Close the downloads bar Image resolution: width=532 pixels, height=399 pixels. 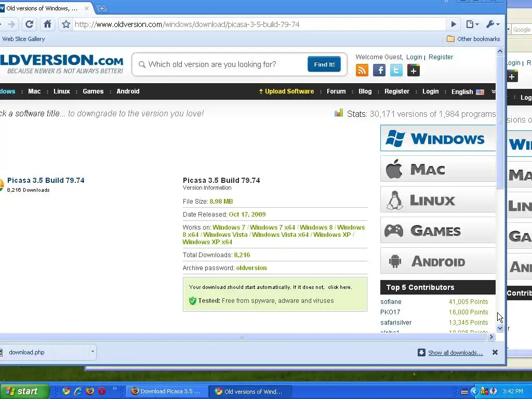pyautogui.click(x=495, y=353)
